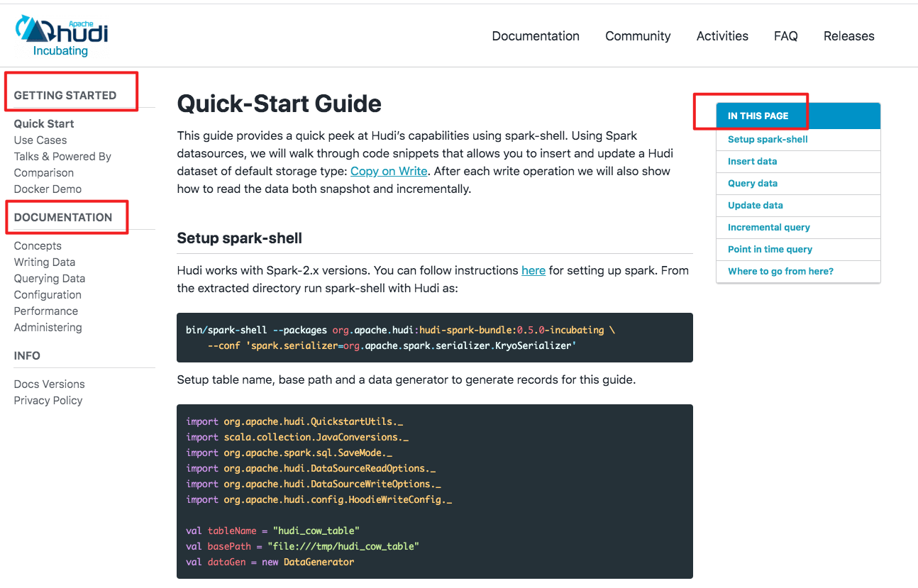Open Writing Data in the sidebar

[44, 262]
